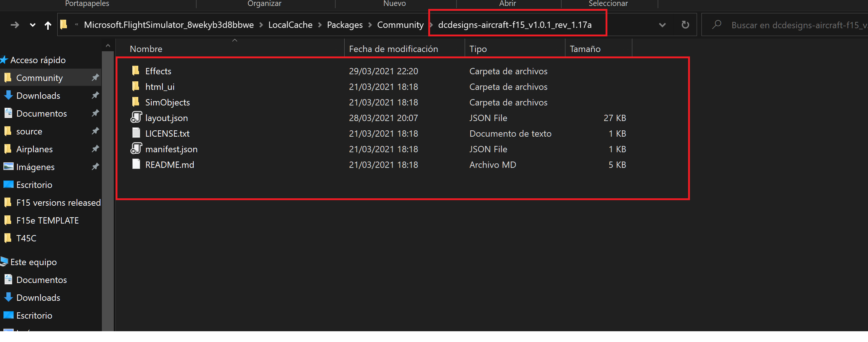Viewport: 868px width, 342px height.
Task: Open Documentos under quick access
Action: point(42,113)
